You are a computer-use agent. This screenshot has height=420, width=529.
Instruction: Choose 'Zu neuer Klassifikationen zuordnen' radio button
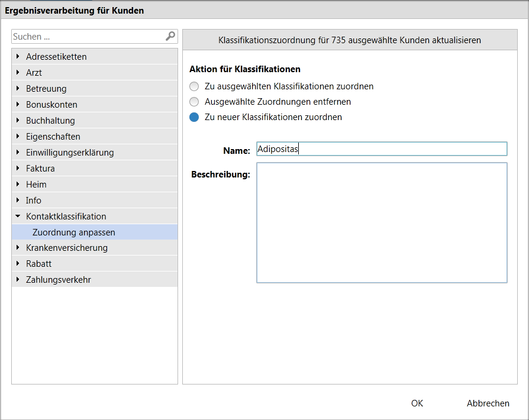click(194, 117)
